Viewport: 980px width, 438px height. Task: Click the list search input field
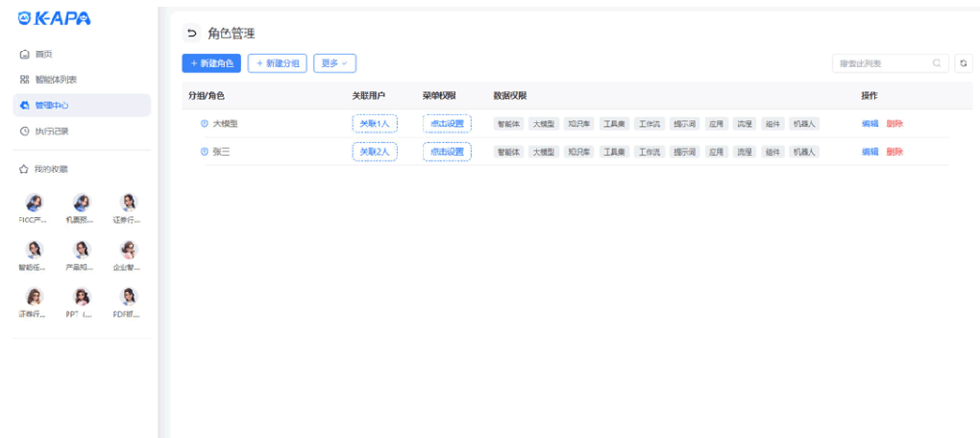pos(879,63)
